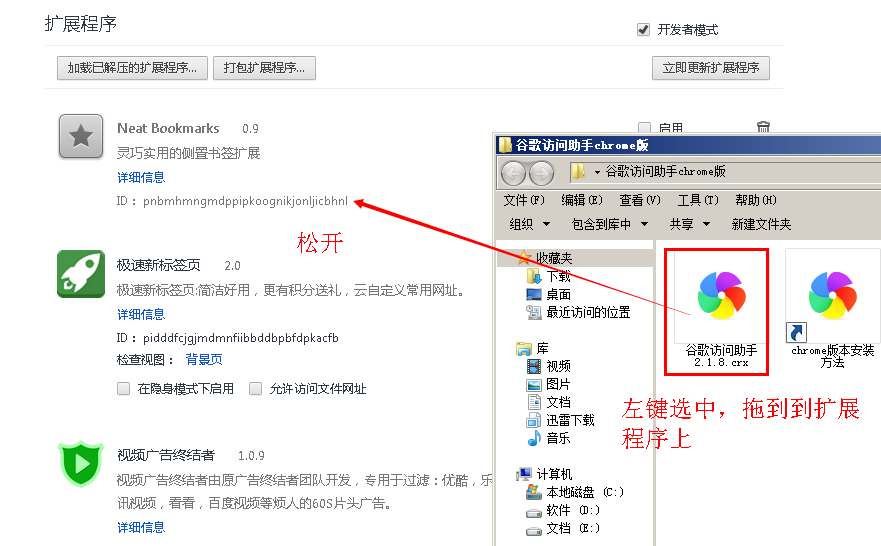881x546 pixels.
Task: Click 加载已解压的扩展程序 button
Action: pyautogui.click(x=132, y=68)
